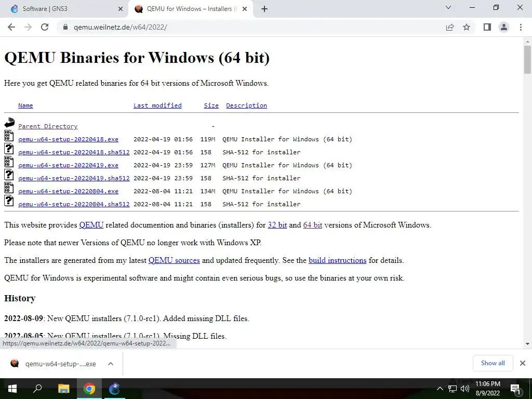Open Windows taskbar search
This screenshot has width=532, height=399.
click(x=37, y=389)
